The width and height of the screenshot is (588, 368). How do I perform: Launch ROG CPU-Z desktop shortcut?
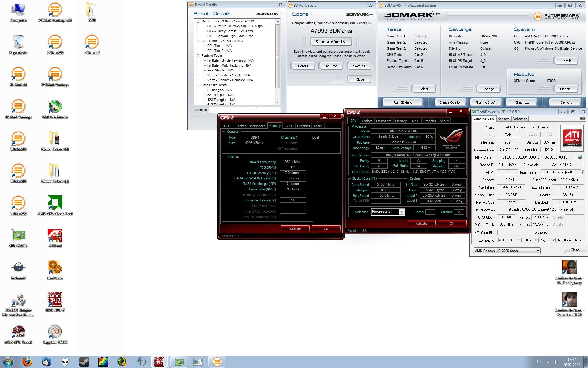coord(55,302)
